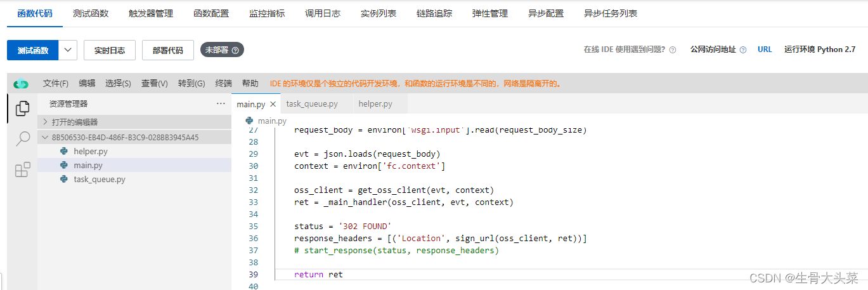Viewport: 868px width, 290px height.
Task: Open the 选择(S) menu
Action: (118, 83)
